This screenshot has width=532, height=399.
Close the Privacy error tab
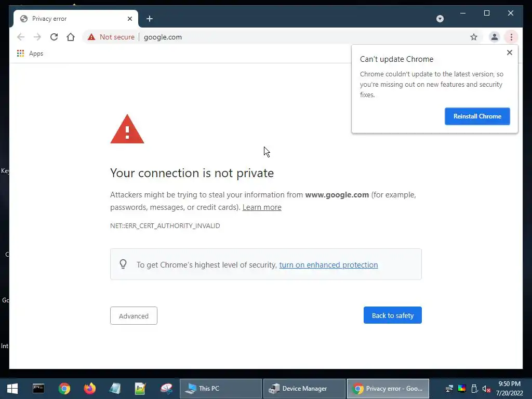click(x=129, y=19)
